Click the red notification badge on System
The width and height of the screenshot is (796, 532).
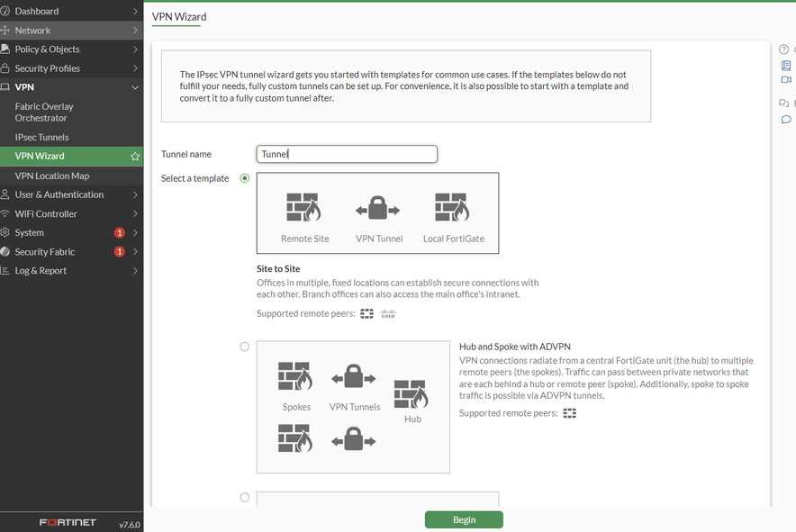click(x=119, y=232)
